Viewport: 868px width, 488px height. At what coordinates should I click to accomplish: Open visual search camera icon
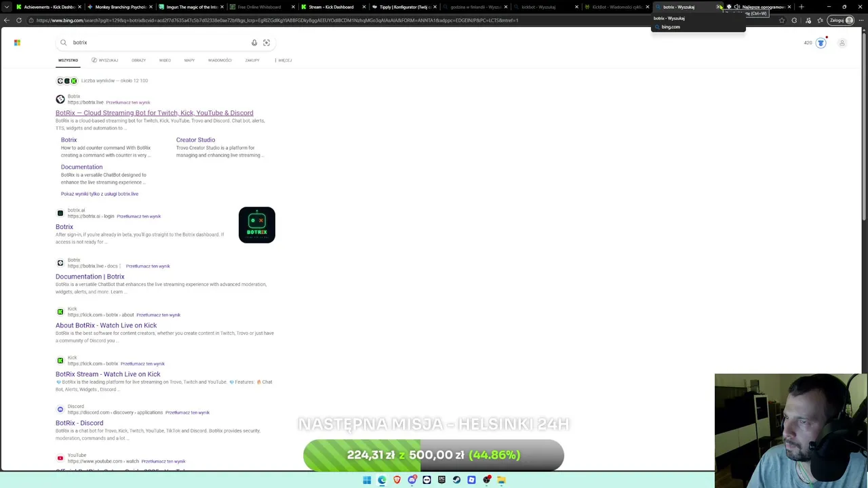point(267,43)
